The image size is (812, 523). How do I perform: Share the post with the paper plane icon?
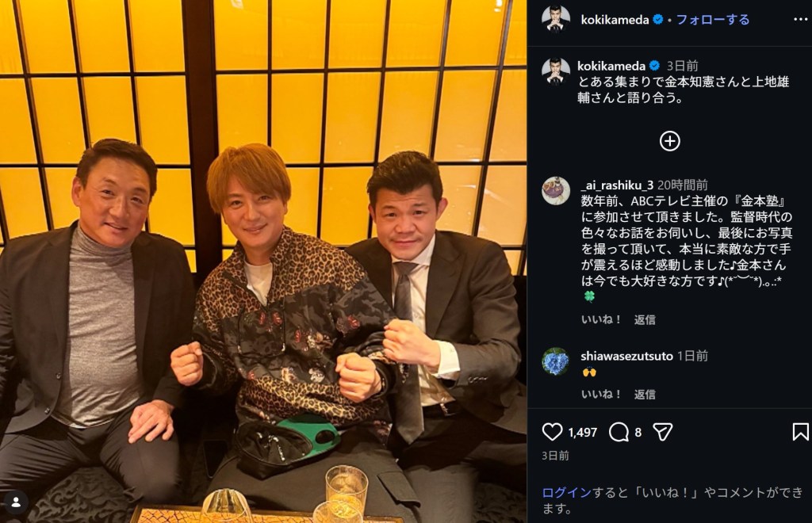(x=662, y=432)
